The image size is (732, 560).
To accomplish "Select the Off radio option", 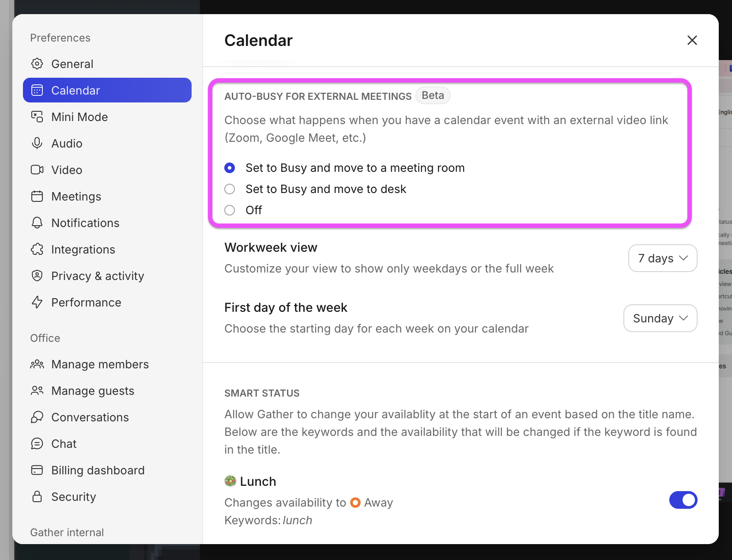I will tap(230, 210).
